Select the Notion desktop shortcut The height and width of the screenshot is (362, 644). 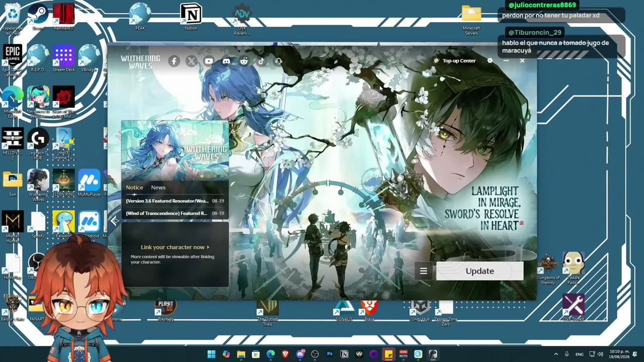tap(191, 17)
